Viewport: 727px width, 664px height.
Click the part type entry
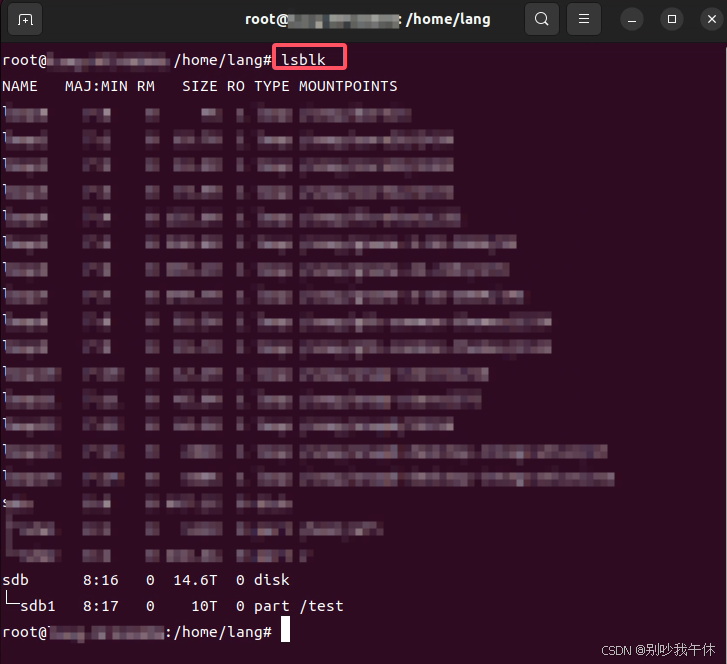pyautogui.click(x=272, y=606)
